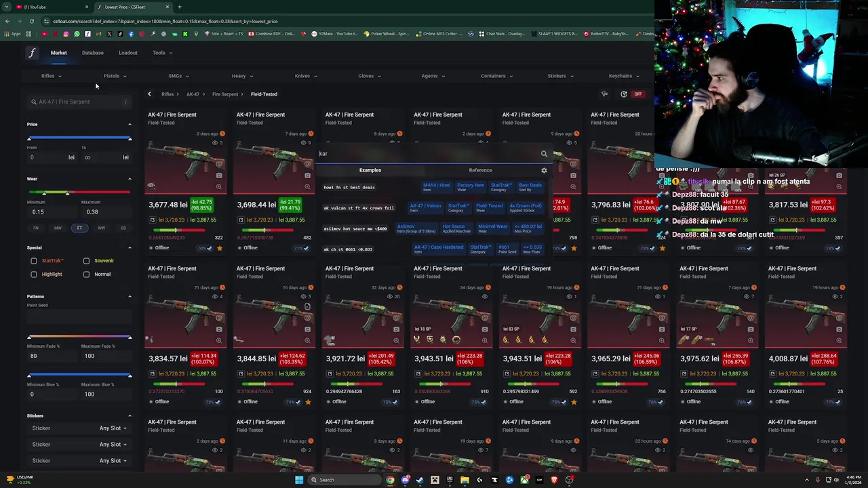Click the price range slider right handle
868x488 pixels.
click(x=130, y=139)
